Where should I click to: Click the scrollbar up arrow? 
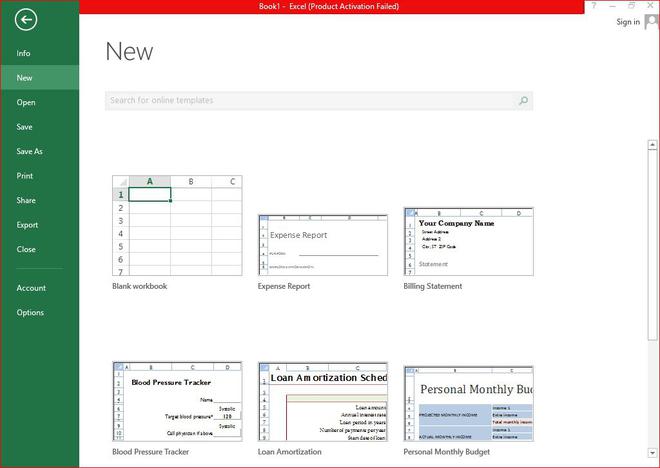pos(652,145)
